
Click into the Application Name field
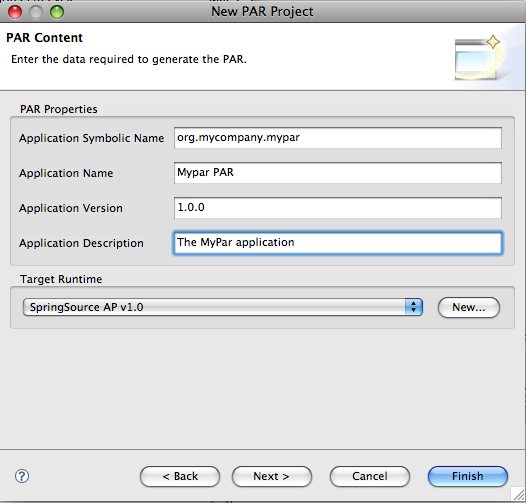coord(338,173)
